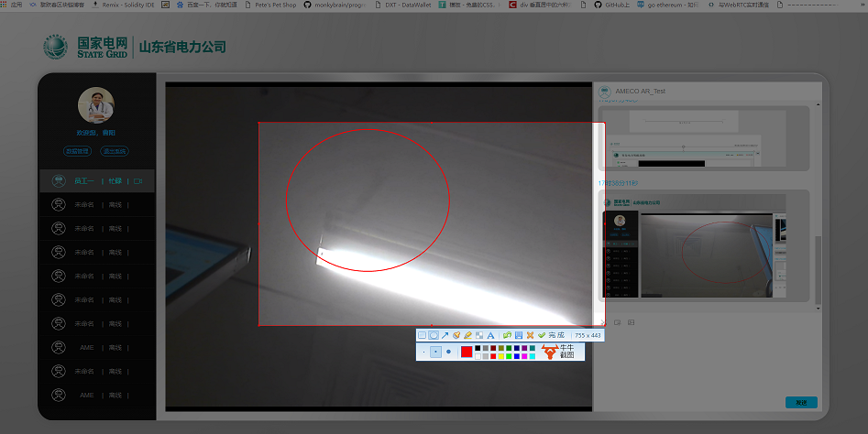Cancel the screenshot with orange X
Viewport: 868px width, 434px height.
click(530, 335)
